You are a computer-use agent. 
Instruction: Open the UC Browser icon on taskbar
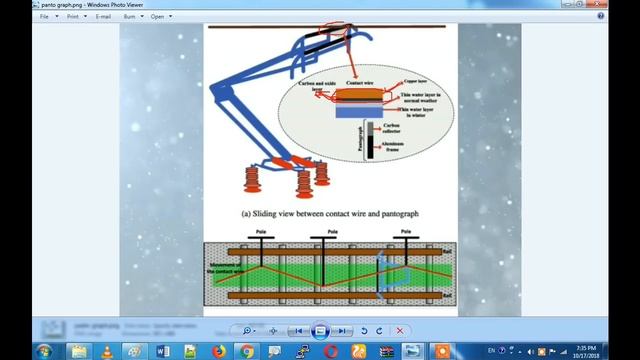pyautogui.click(x=359, y=351)
